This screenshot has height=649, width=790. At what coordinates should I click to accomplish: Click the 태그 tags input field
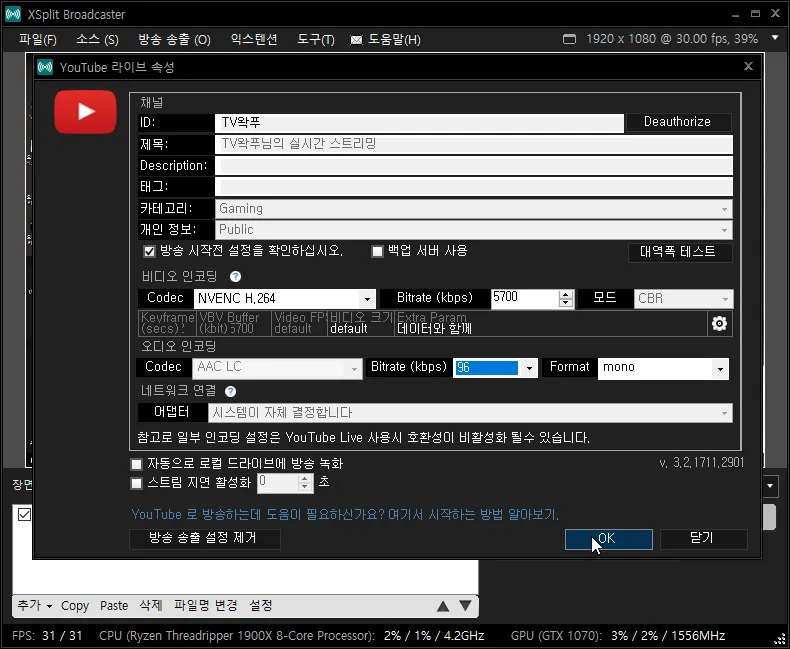coord(474,187)
